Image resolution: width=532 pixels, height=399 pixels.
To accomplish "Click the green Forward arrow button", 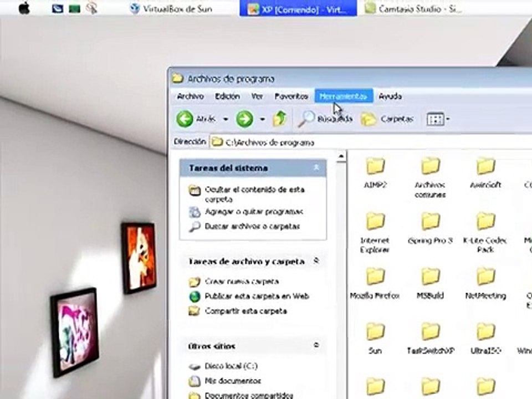I will click(x=244, y=119).
